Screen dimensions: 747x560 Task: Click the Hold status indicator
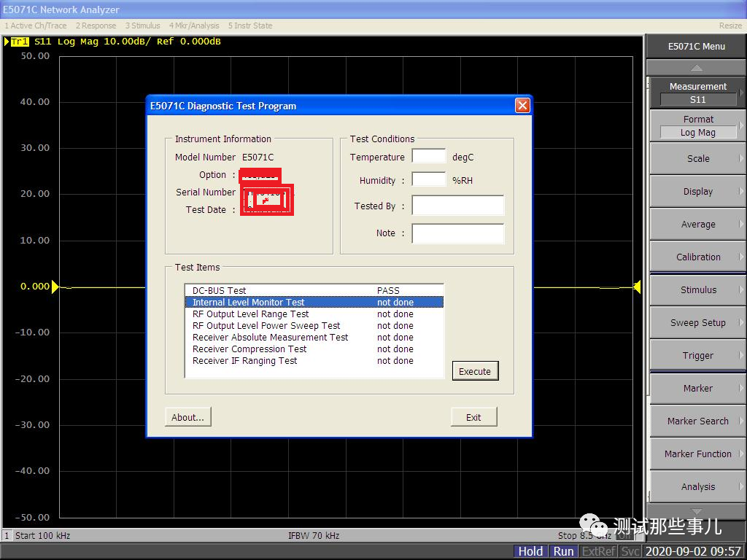(530, 551)
